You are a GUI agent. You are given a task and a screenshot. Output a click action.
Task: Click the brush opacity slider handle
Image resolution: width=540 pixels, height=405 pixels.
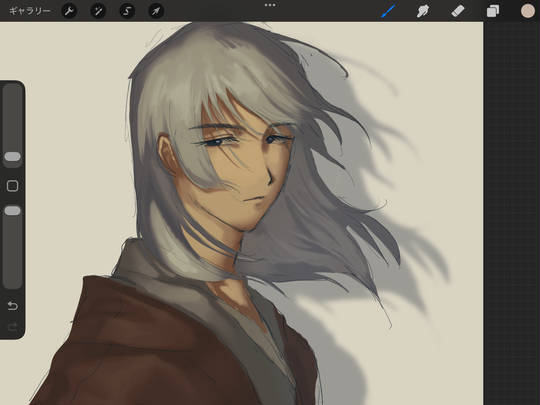(x=12, y=211)
